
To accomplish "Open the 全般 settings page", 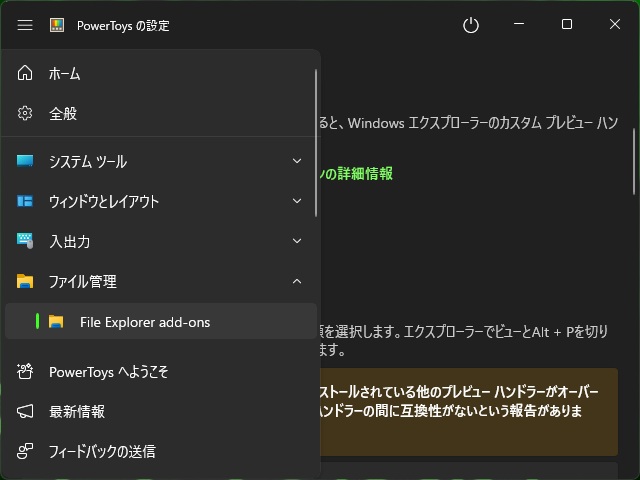I will point(161,113).
